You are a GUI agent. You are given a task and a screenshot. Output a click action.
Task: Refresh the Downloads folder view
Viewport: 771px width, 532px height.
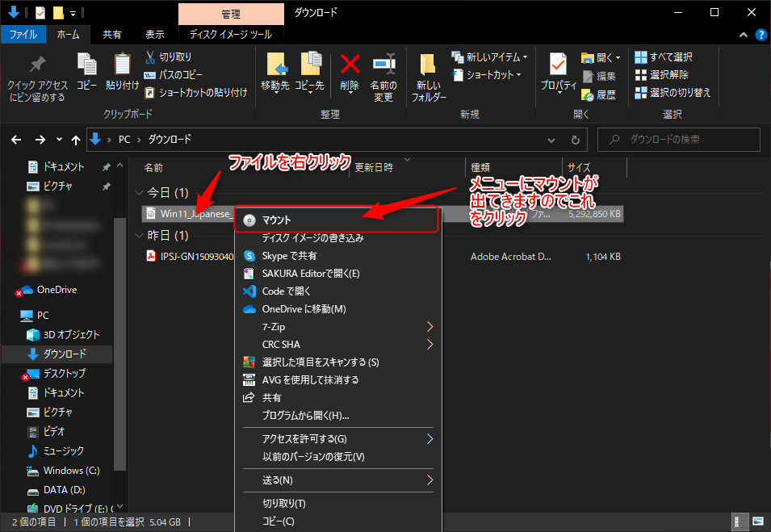tap(576, 140)
